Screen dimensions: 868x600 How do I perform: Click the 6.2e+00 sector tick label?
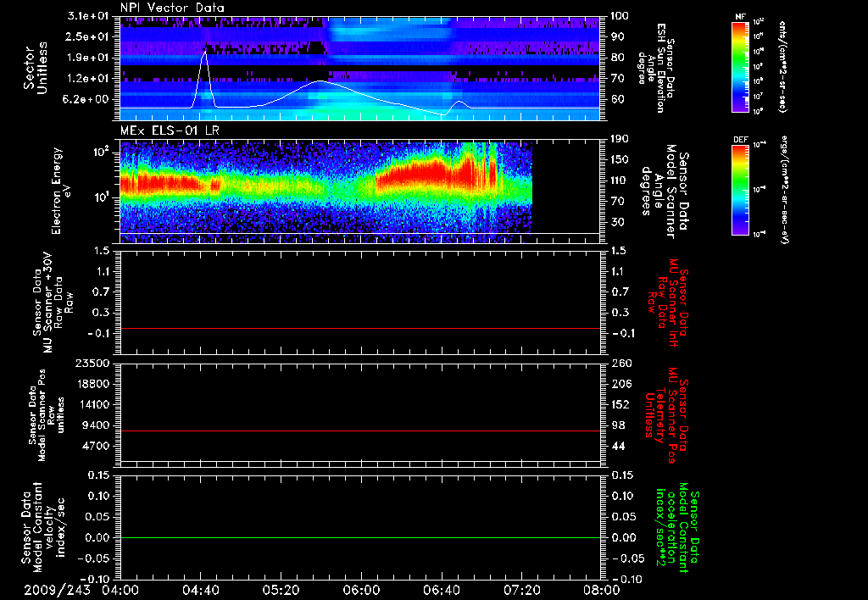(89, 100)
